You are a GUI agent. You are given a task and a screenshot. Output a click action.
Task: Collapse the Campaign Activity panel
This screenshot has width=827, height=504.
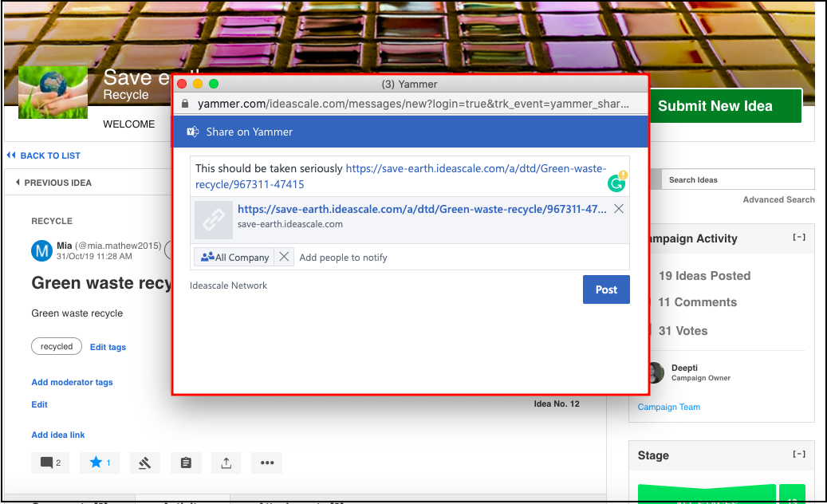(799, 237)
